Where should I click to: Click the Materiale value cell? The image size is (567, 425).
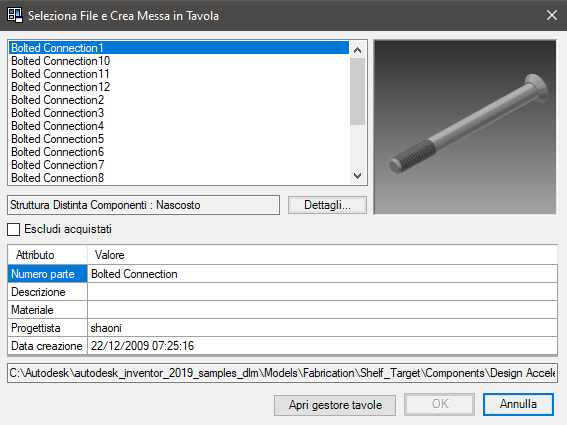point(322,310)
